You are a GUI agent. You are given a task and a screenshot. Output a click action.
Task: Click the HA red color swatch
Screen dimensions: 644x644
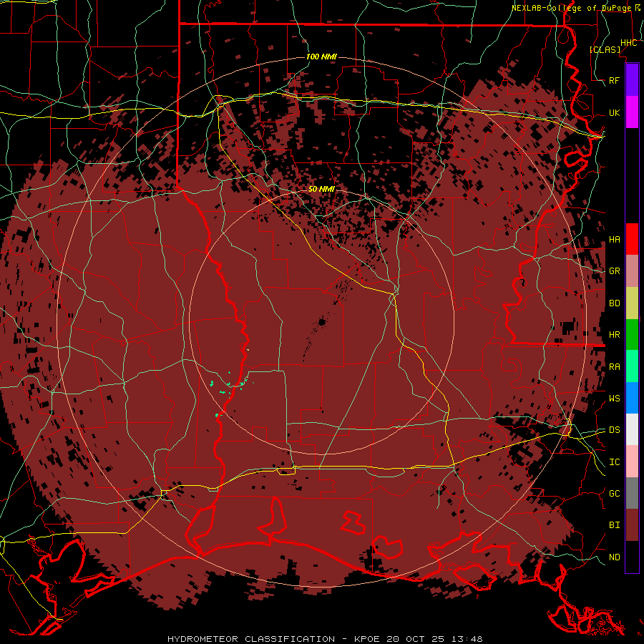tap(632, 239)
